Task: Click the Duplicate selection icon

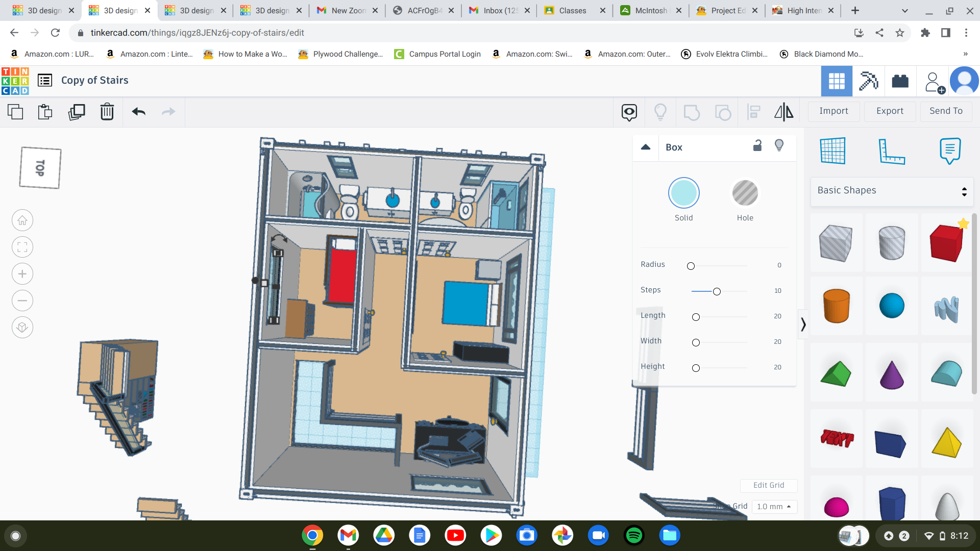Action: tap(76, 111)
